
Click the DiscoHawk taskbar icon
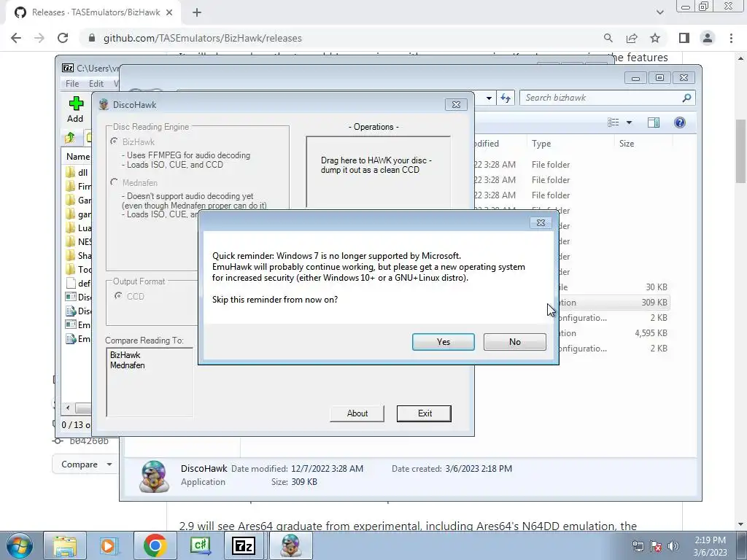(290, 546)
